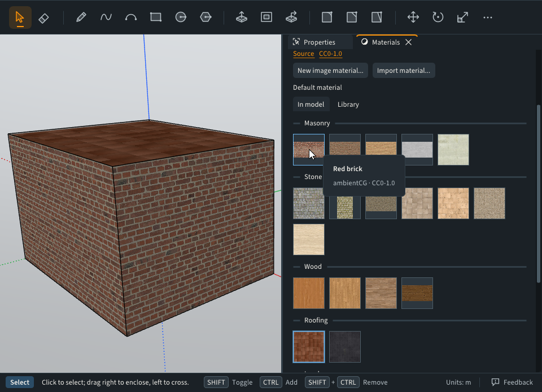
Task: Choose the Rectangle tool
Action: (156, 18)
